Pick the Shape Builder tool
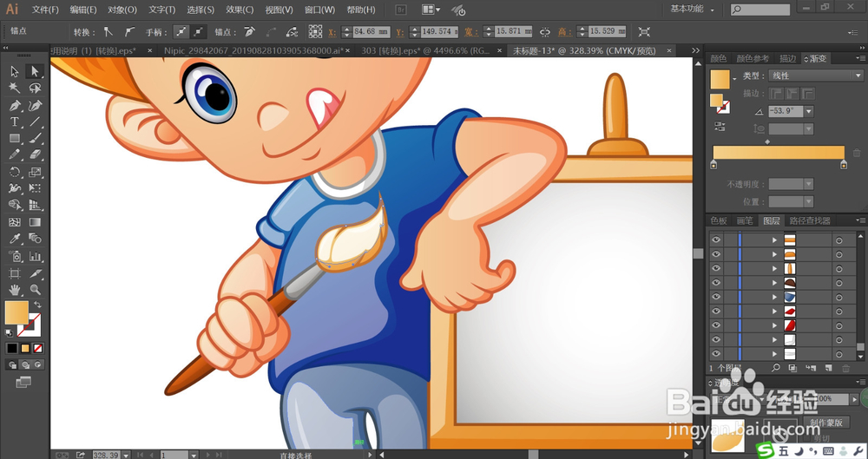The height and width of the screenshot is (459, 868). coord(15,206)
